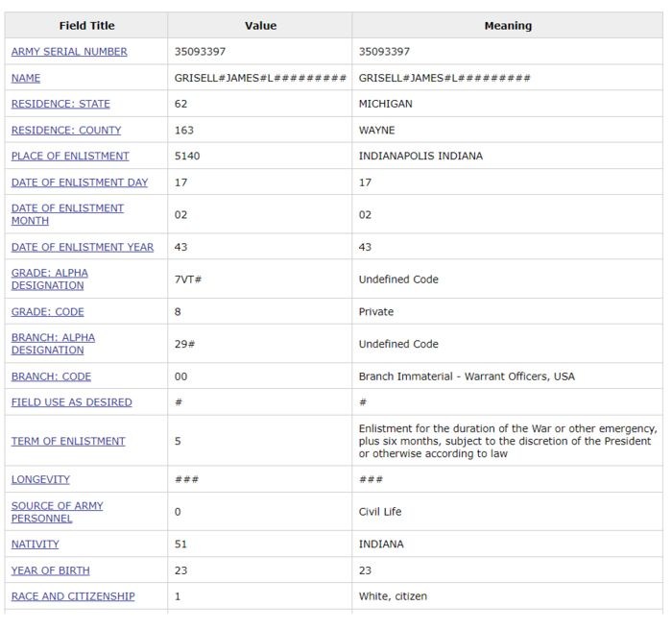This screenshot has width=672, height=630.
Task: Select the BRANCH: CODE link
Action: [52, 376]
